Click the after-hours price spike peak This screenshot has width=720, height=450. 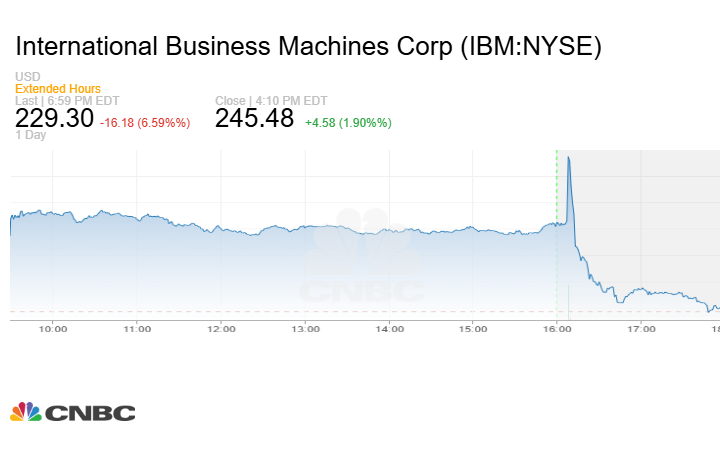(568, 157)
